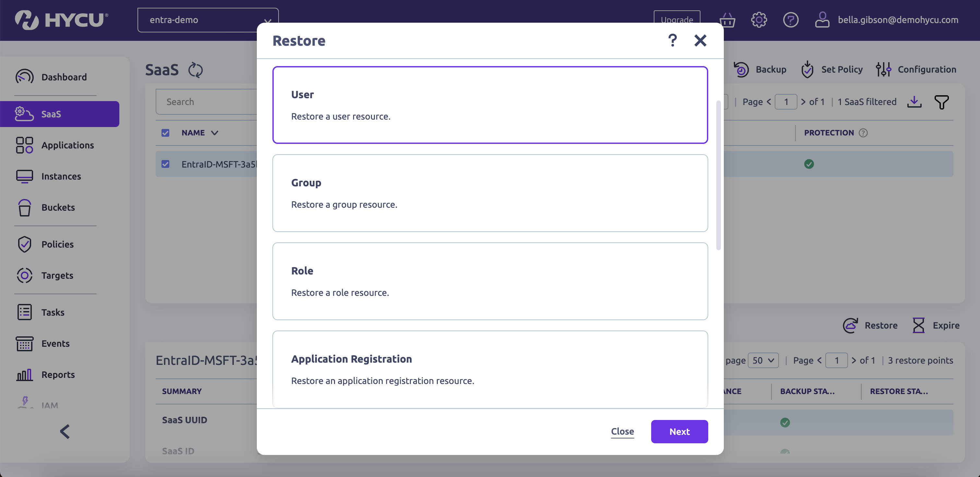Screen dimensions: 980x477
Task: Click the Expire hourglass icon
Action: [x=918, y=325]
